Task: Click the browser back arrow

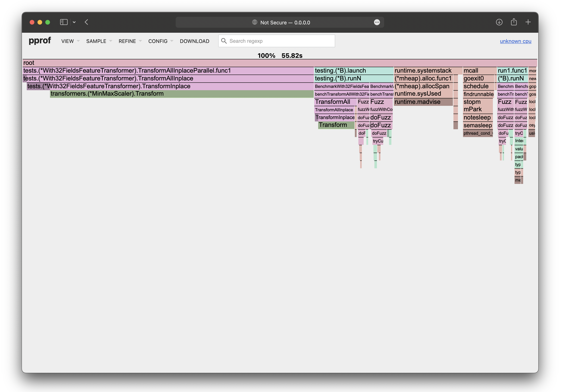Action: point(86,22)
